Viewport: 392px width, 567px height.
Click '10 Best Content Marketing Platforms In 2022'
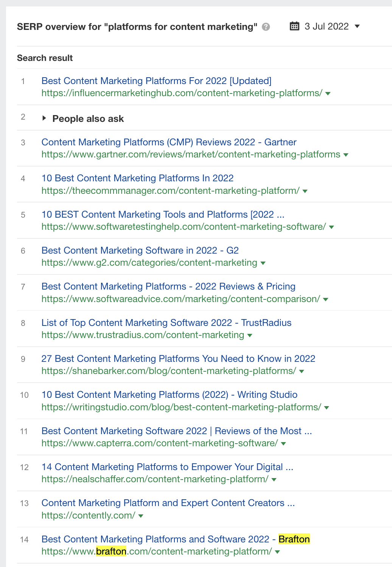click(137, 178)
